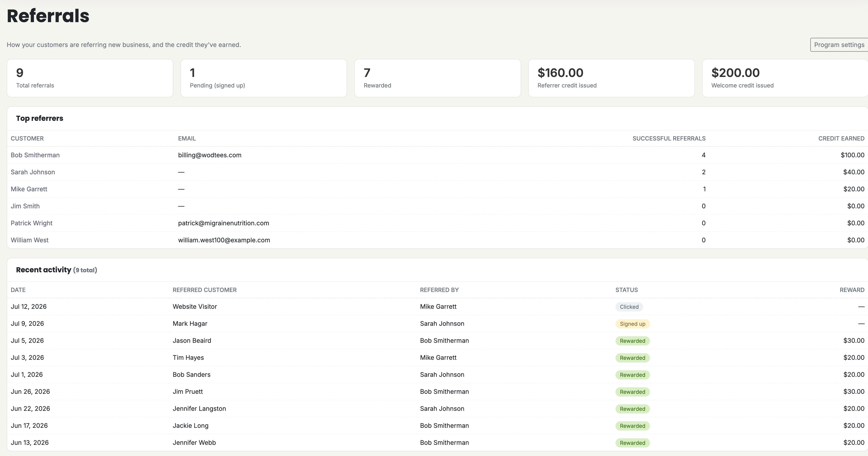
Task: Open Patrick Wright customer link
Action: tap(31, 223)
